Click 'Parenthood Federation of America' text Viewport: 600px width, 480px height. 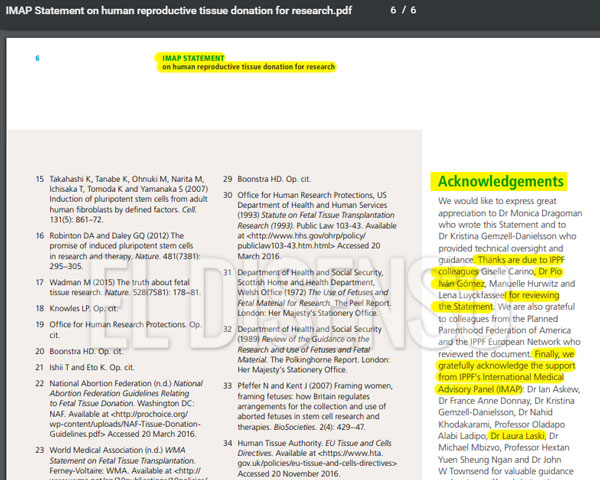(x=504, y=330)
